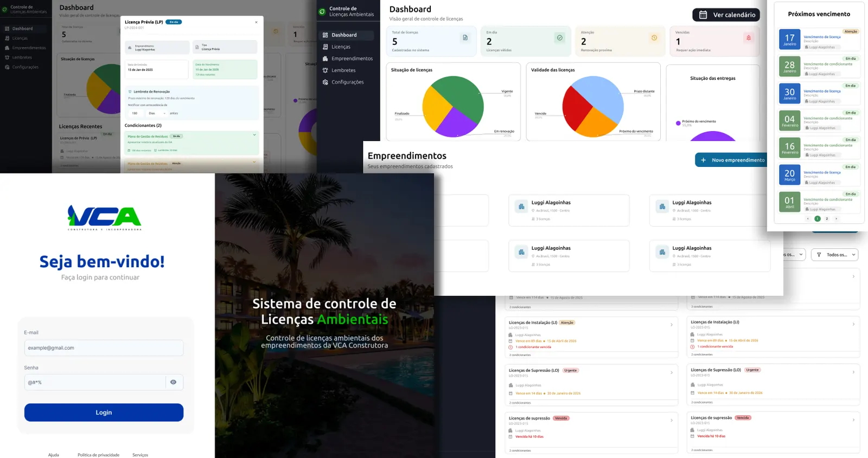
Task: Click the blue '17 Janeiro' date tile
Action: pyautogui.click(x=789, y=39)
